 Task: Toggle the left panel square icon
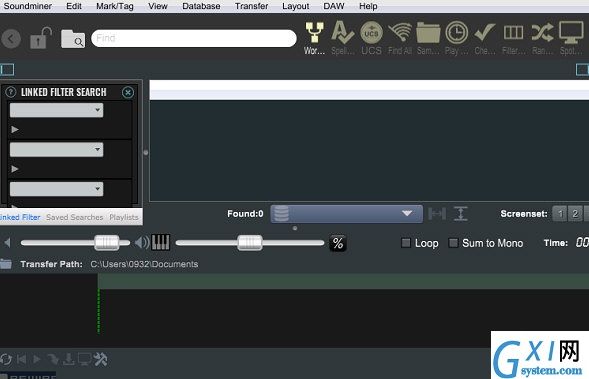[7, 69]
